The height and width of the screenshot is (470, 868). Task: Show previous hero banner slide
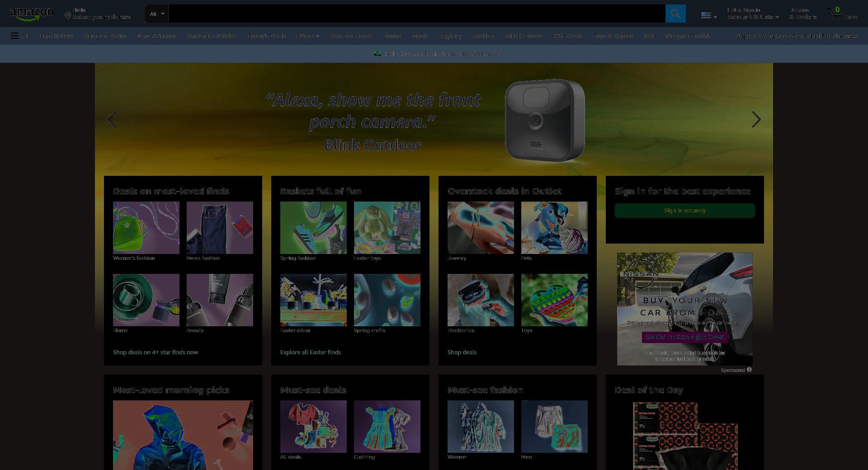(111, 119)
